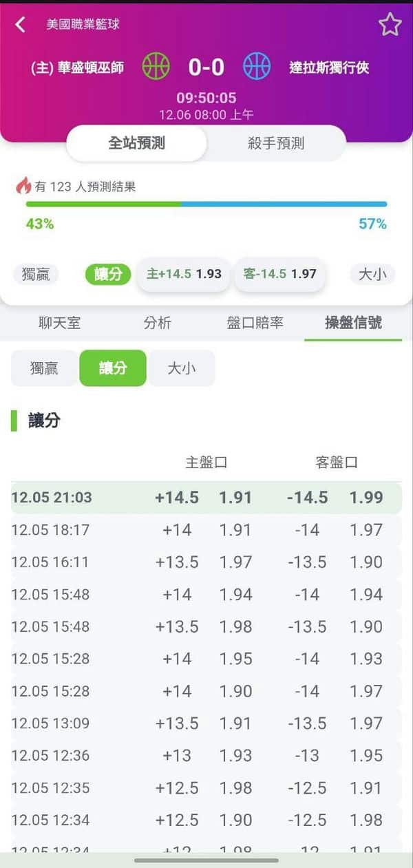
Task: Select the 12.05 21:03 handicap row
Action: (x=206, y=497)
